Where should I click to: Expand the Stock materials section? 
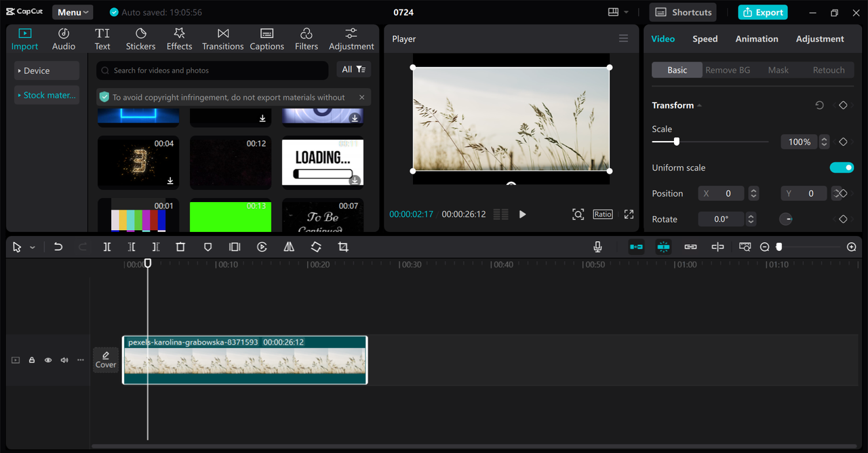tap(47, 95)
